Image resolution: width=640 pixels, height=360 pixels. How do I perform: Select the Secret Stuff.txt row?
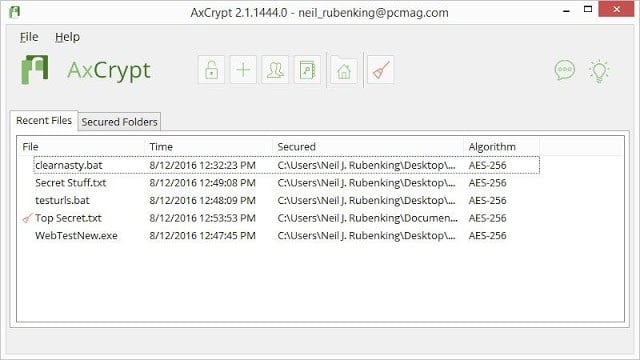coord(287,183)
